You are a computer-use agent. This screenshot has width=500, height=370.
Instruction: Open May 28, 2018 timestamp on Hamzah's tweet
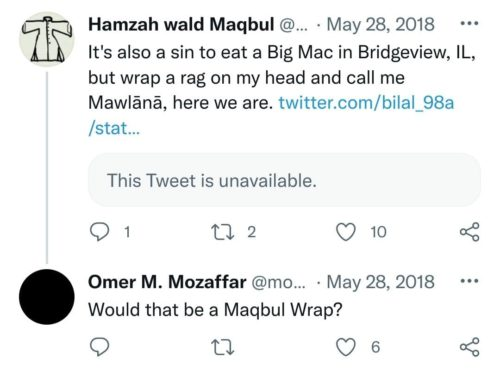[380, 24]
